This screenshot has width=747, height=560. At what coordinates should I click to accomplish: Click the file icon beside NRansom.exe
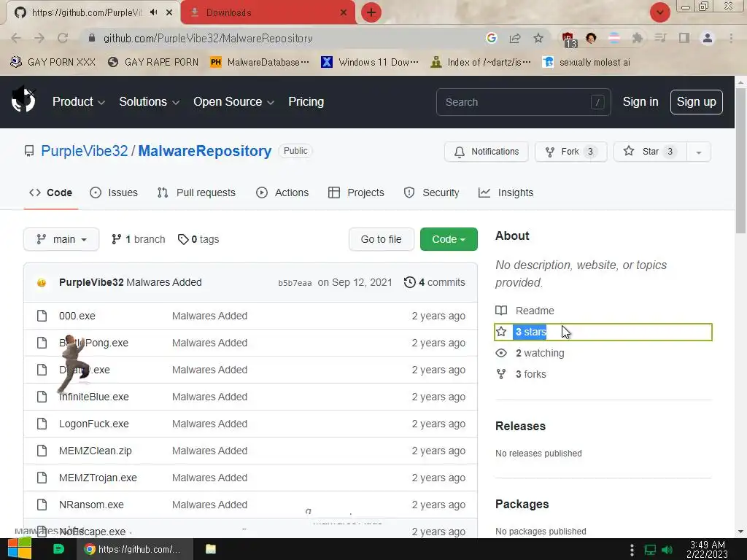coord(42,505)
